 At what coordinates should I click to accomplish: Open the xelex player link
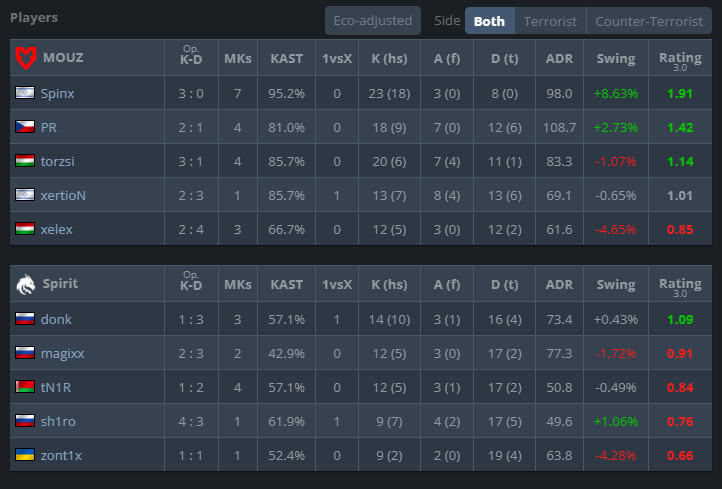point(57,229)
